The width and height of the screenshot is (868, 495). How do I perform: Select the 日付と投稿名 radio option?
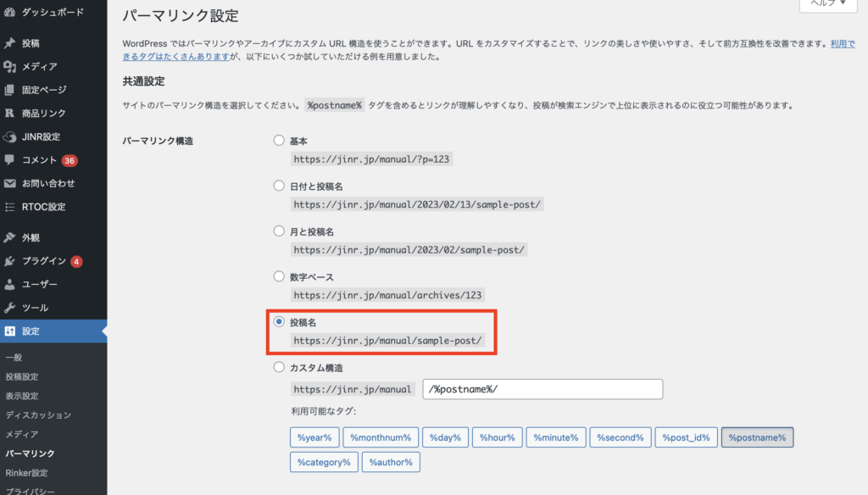coord(279,186)
